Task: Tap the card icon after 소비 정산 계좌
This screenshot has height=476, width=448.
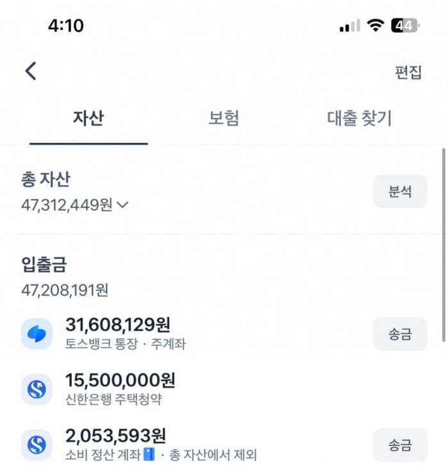Action: point(150,455)
